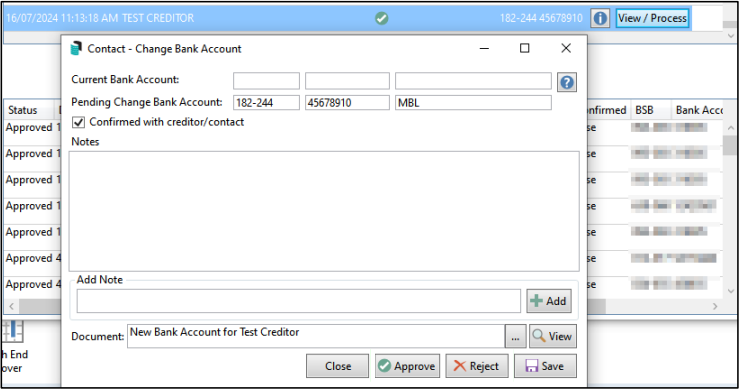Click the info icon beside View / Process
Viewport: 740px width, 390px height.
pyautogui.click(x=600, y=18)
